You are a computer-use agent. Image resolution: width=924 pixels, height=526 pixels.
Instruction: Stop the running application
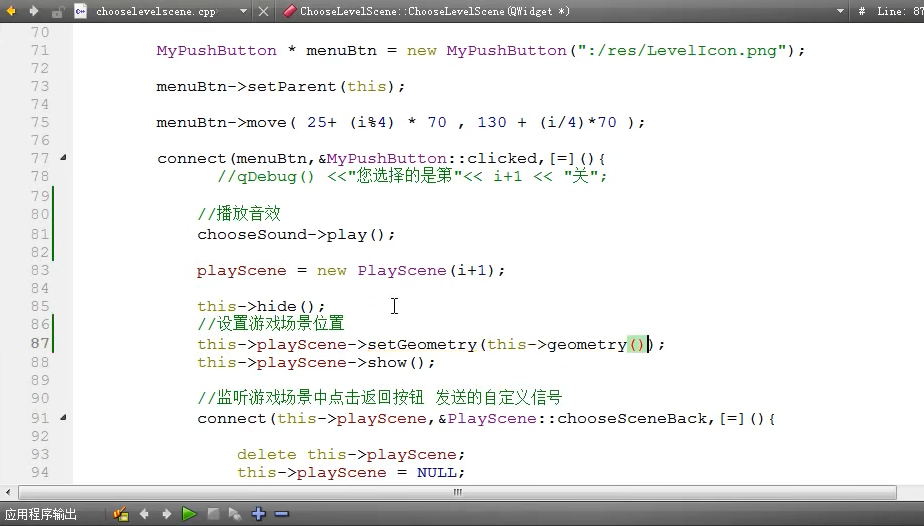[213, 514]
